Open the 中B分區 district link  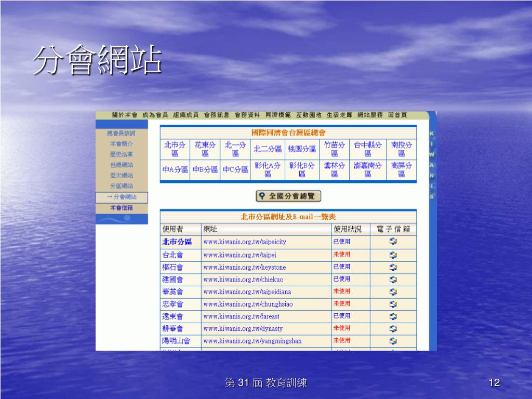click(205, 169)
